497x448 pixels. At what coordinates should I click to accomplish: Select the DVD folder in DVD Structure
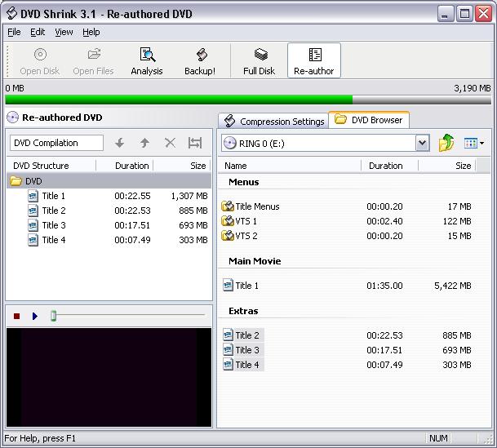pos(109,181)
